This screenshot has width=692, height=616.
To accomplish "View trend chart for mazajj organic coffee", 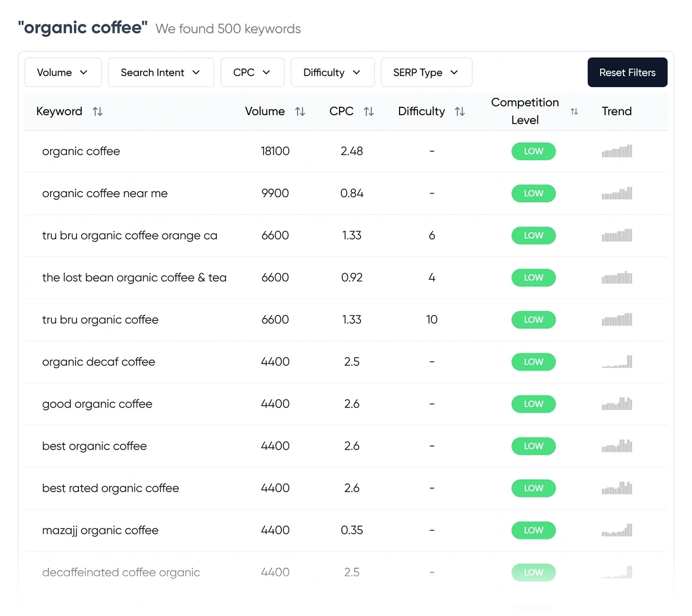I will 617,530.
